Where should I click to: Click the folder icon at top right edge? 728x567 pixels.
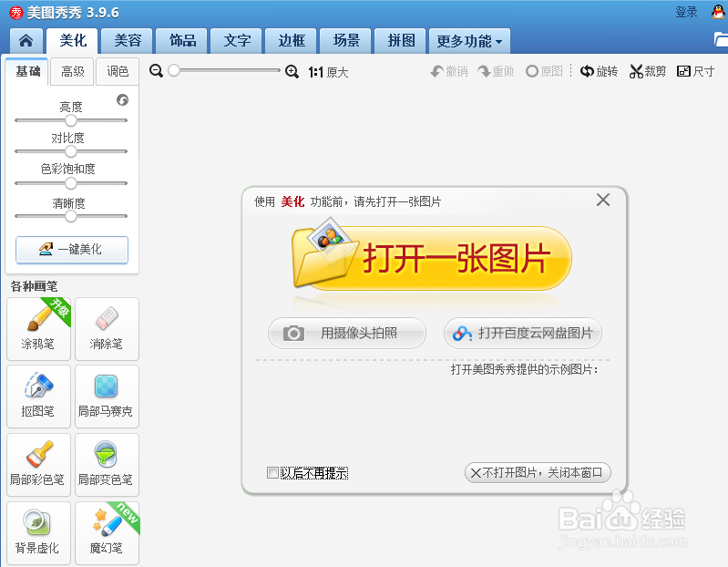pos(721,39)
